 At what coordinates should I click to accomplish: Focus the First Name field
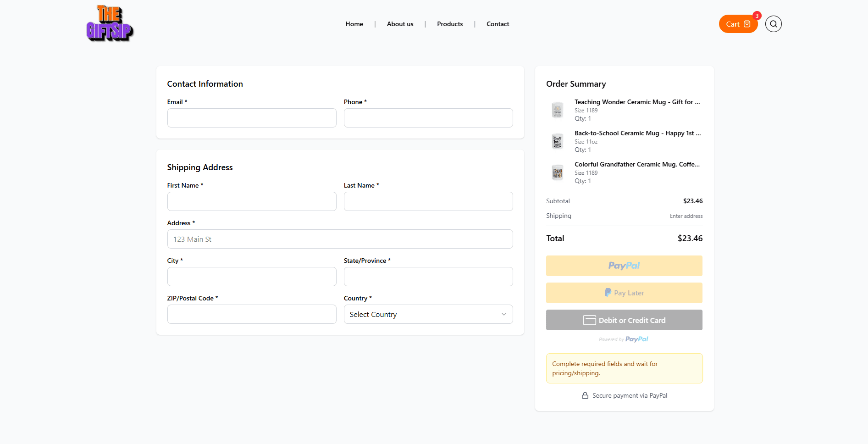coord(251,201)
